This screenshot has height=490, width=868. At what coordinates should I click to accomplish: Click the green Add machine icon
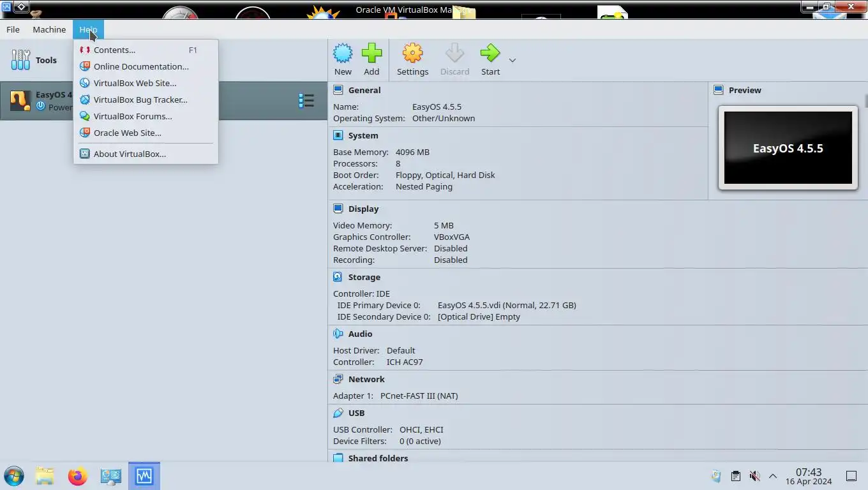371,53
